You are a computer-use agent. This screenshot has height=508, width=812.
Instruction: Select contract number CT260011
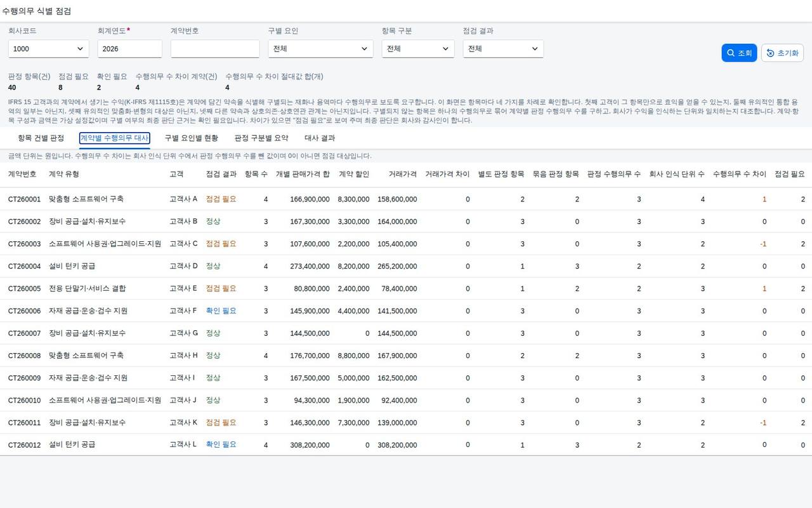pyautogui.click(x=24, y=422)
